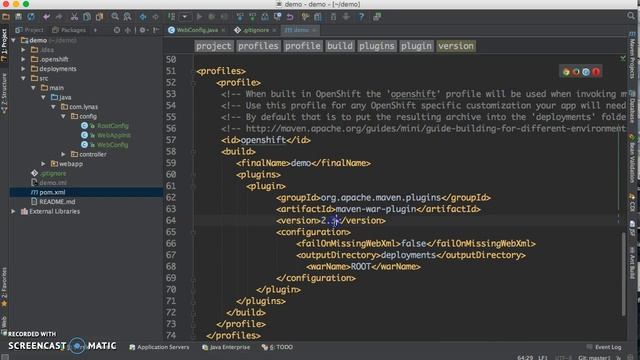Image resolution: width=640 pixels, height=360 pixels.
Task: Click the Cut scissors icon
Action: [74, 17]
